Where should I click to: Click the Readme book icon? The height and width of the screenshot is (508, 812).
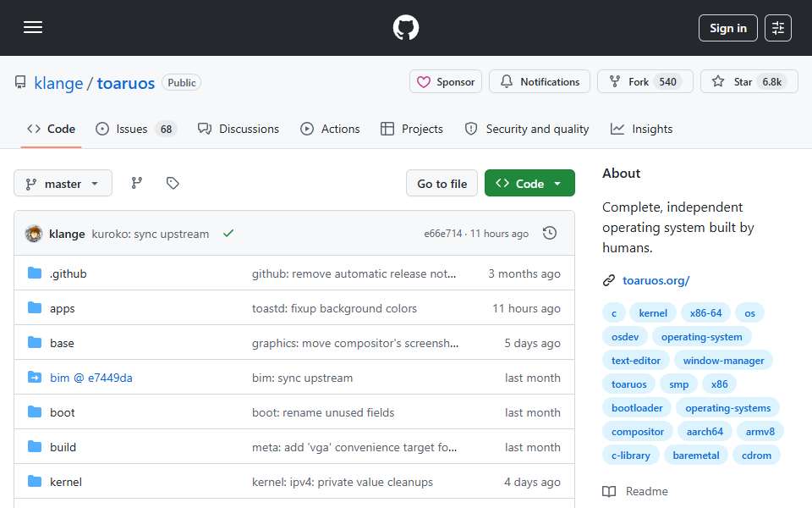[609, 491]
